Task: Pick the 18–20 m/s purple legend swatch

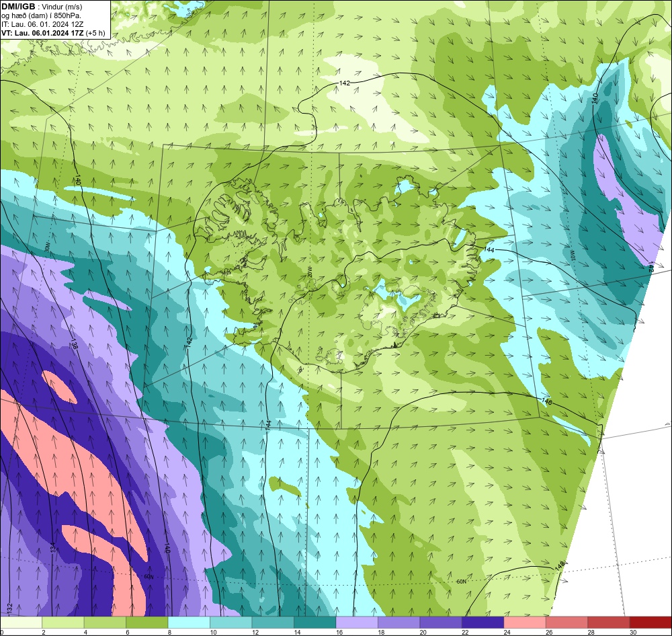Action: (x=399, y=623)
